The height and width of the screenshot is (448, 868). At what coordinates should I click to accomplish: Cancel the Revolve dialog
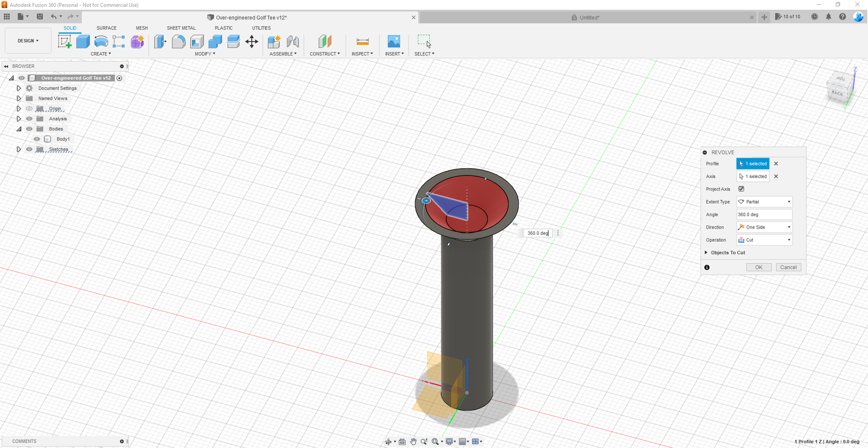click(788, 267)
